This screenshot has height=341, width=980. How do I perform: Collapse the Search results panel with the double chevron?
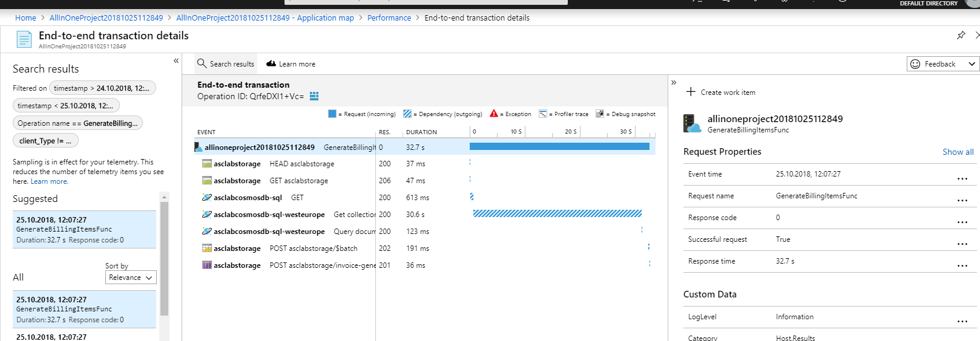pyautogui.click(x=176, y=60)
